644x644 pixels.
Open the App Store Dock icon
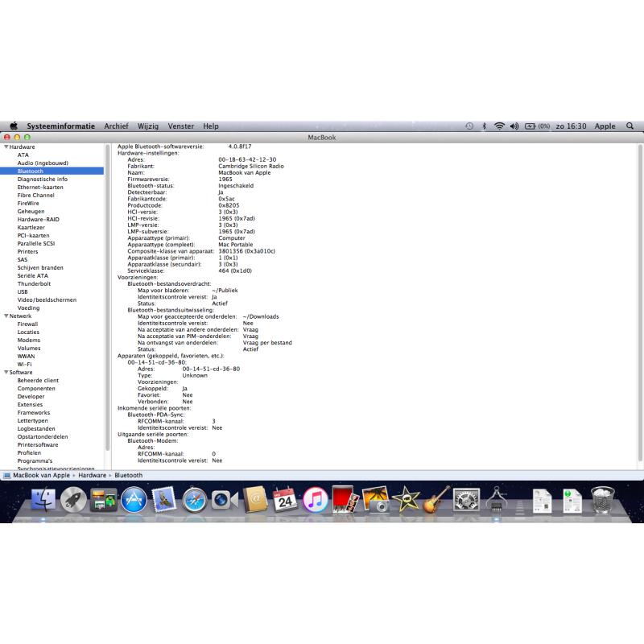134,500
